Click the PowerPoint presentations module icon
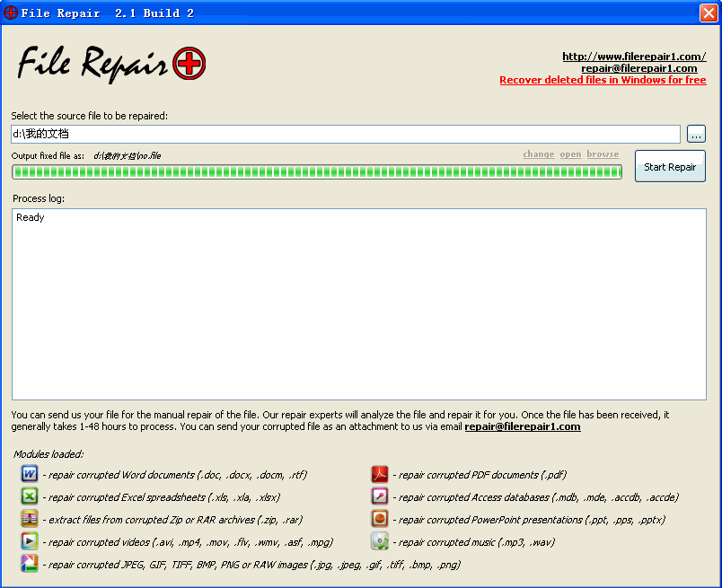722x588 pixels. pyautogui.click(x=380, y=519)
